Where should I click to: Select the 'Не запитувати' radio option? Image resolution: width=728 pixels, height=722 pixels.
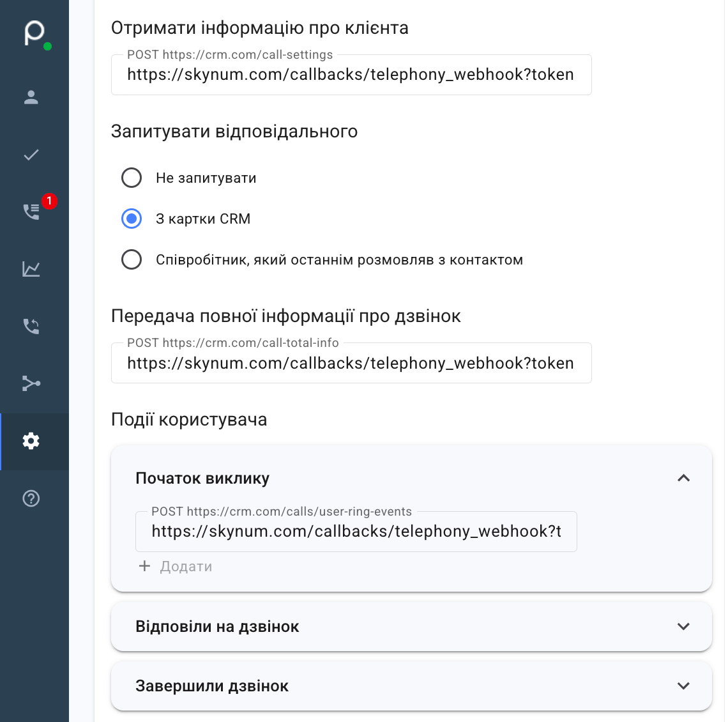coord(132,178)
